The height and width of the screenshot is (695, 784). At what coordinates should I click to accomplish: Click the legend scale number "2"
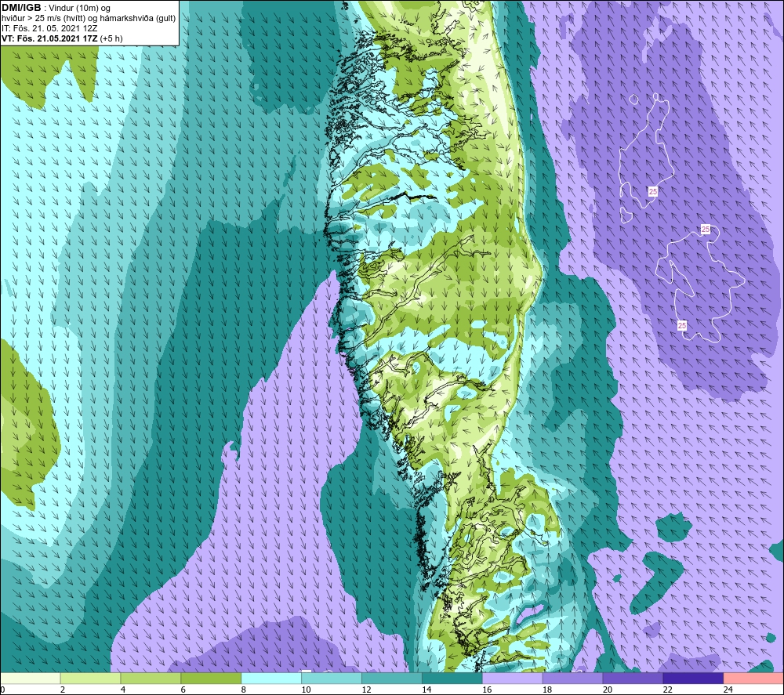point(63,690)
